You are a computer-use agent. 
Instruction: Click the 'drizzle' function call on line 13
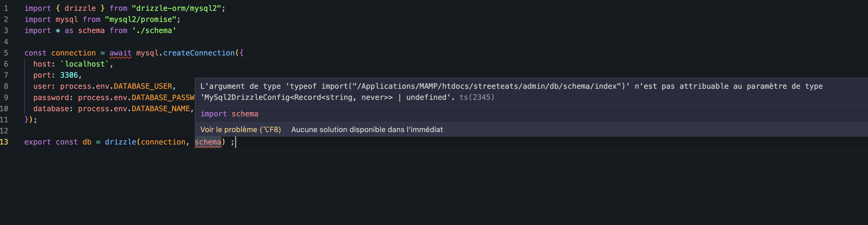coord(120,142)
